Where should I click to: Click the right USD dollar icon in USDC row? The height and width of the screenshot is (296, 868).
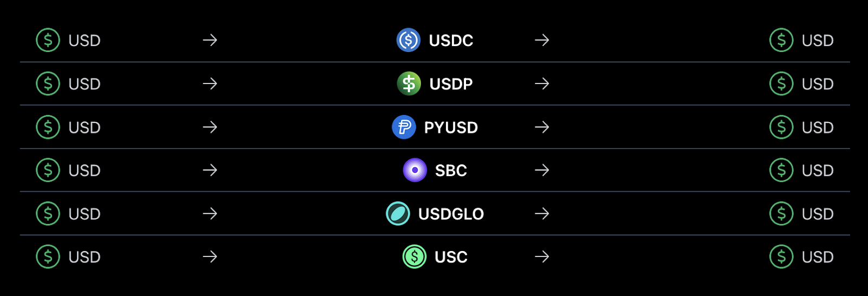pyautogui.click(x=781, y=40)
